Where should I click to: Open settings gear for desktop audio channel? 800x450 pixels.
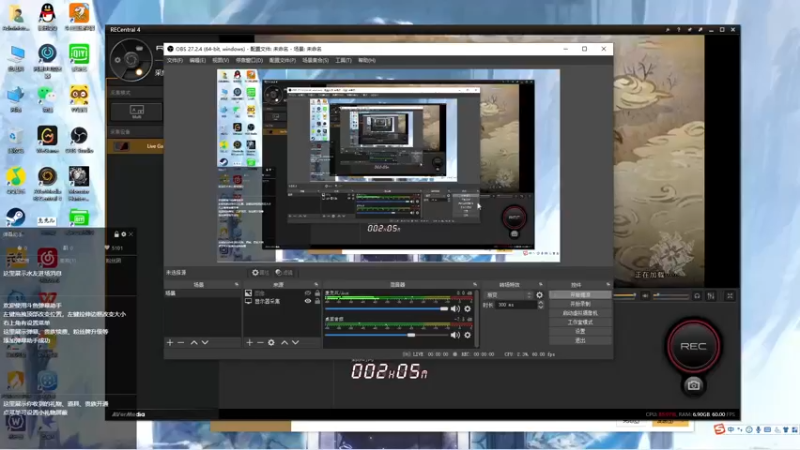467,335
